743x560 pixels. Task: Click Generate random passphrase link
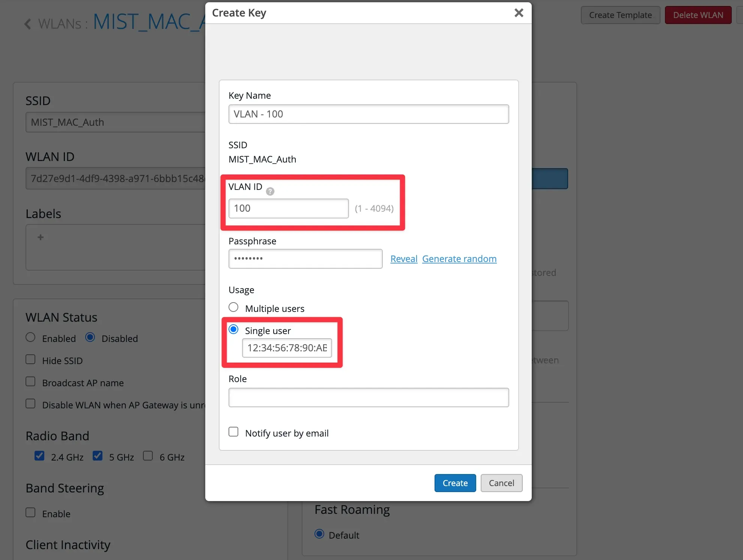coord(459,259)
